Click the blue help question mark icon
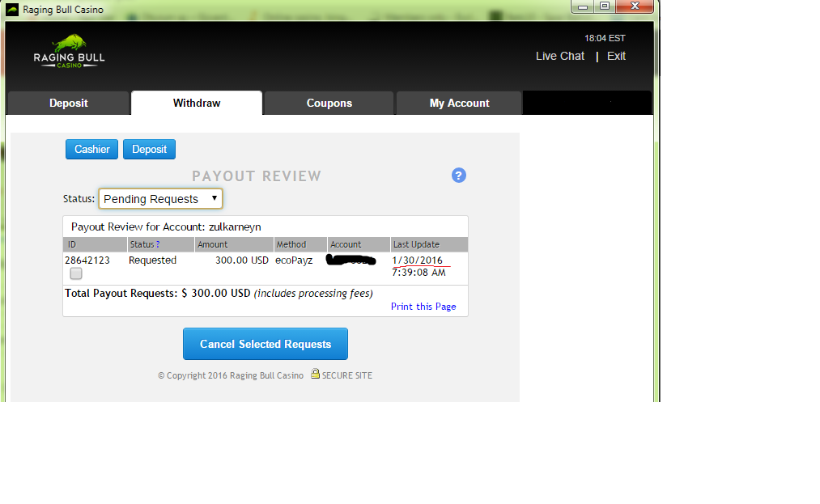 459,175
